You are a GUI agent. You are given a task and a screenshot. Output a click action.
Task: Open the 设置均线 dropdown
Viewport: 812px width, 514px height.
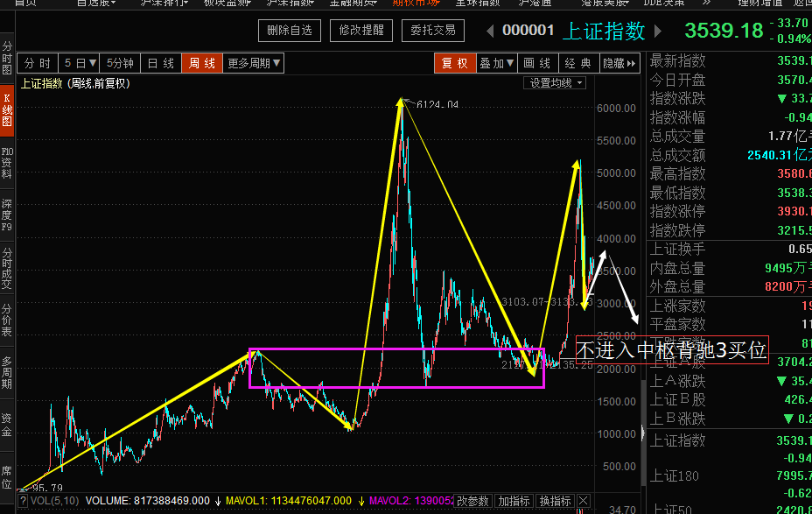point(556,83)
